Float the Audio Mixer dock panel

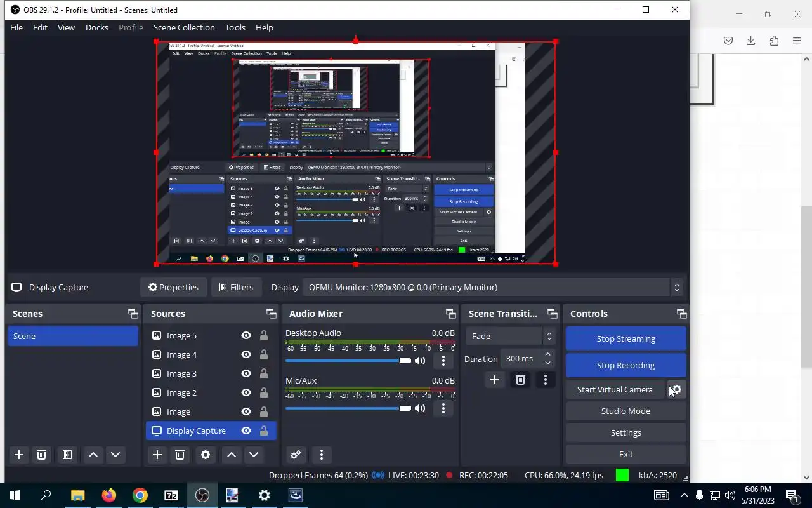click(451, 314)
